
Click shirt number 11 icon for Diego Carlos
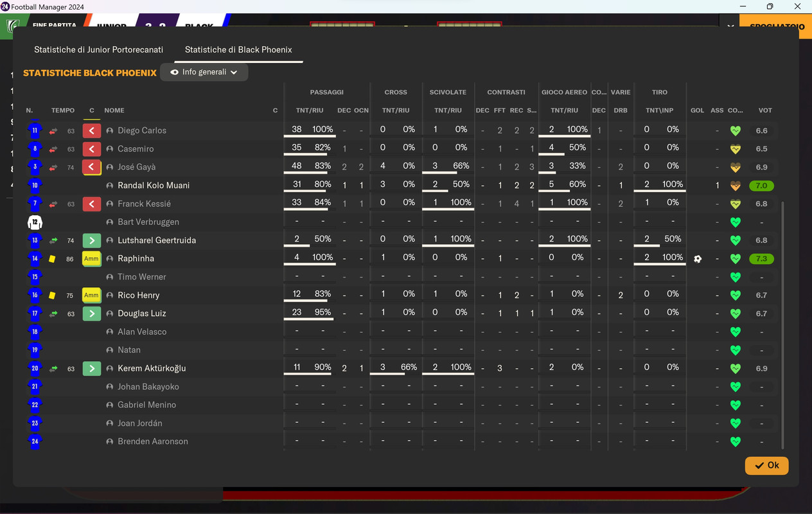35,130
